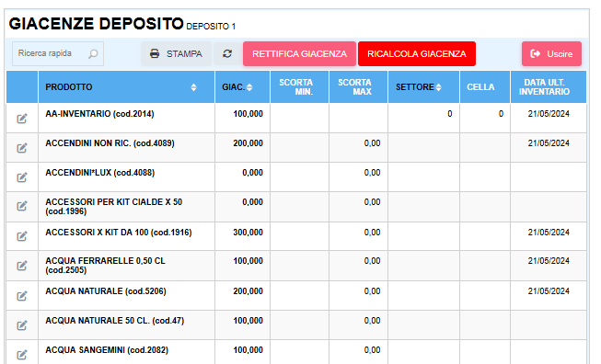Sort by PRODOTTO column arrows
This screenshot has height=364, width=601.
(193, 87)
